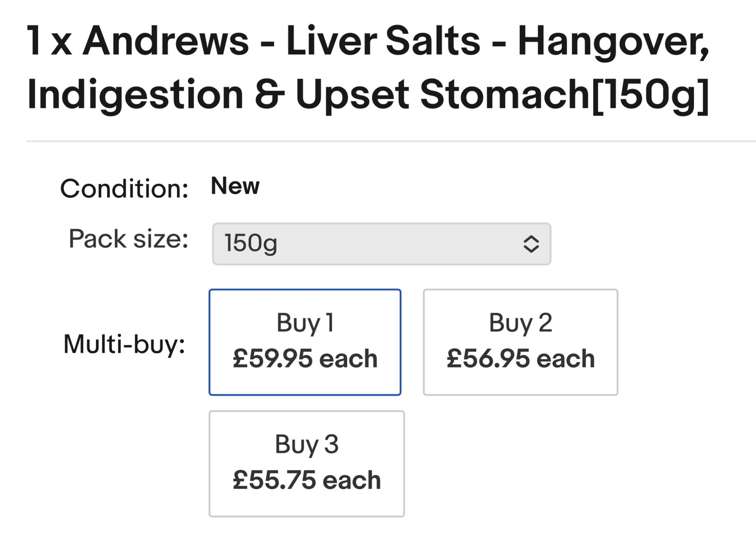
Task: Select the Buy 2 multi-buy option
Action: pyautogui.click(x=520, y=342)
